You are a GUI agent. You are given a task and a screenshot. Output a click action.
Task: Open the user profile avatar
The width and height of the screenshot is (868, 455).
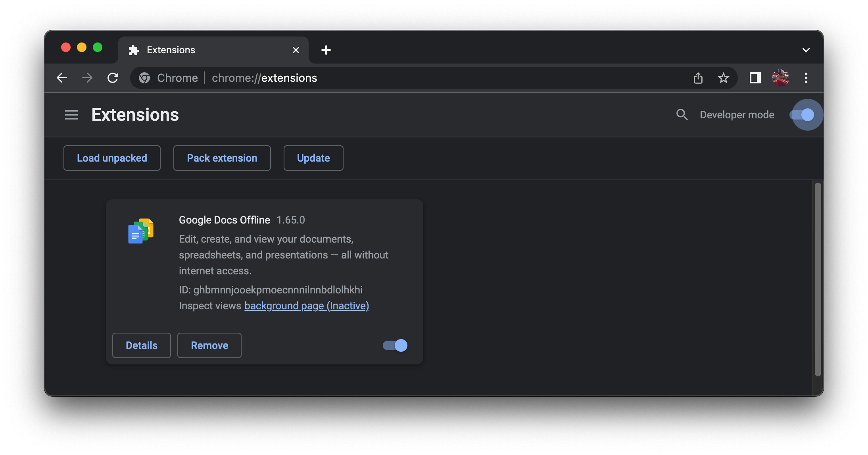pos(780,78)
